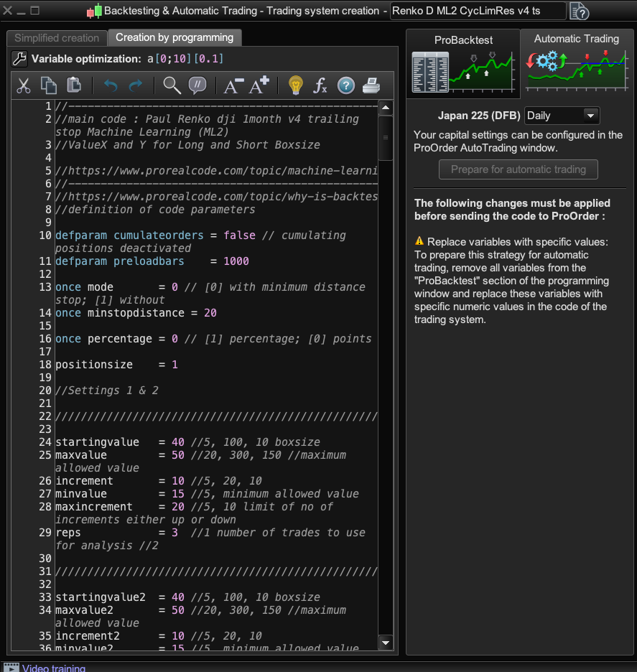The width and height of the screenshot is (637, 672).
Task: Open variable optimization wrench icon
Action: (20, 60)
